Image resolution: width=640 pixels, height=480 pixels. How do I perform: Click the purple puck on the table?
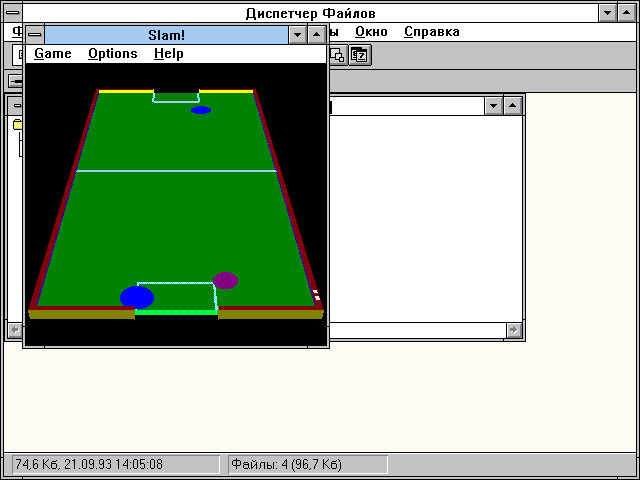coord(225,280)
